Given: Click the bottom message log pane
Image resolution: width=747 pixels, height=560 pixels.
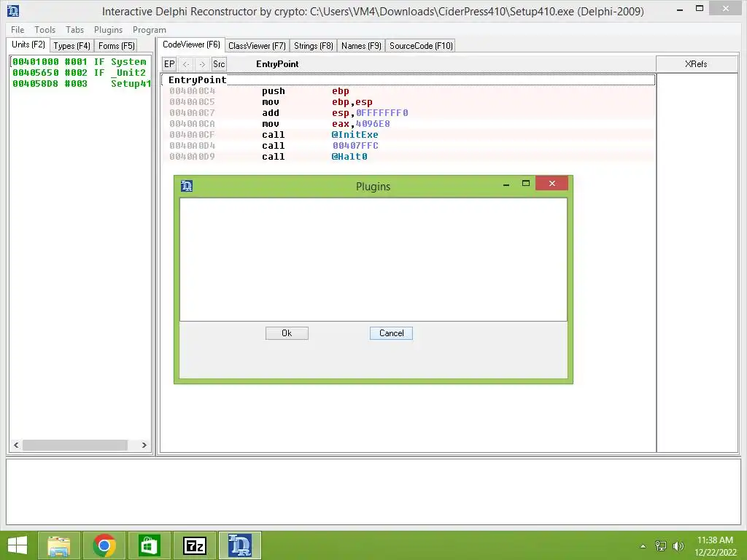Looking at the screenshot, I should tap(373, 492).
